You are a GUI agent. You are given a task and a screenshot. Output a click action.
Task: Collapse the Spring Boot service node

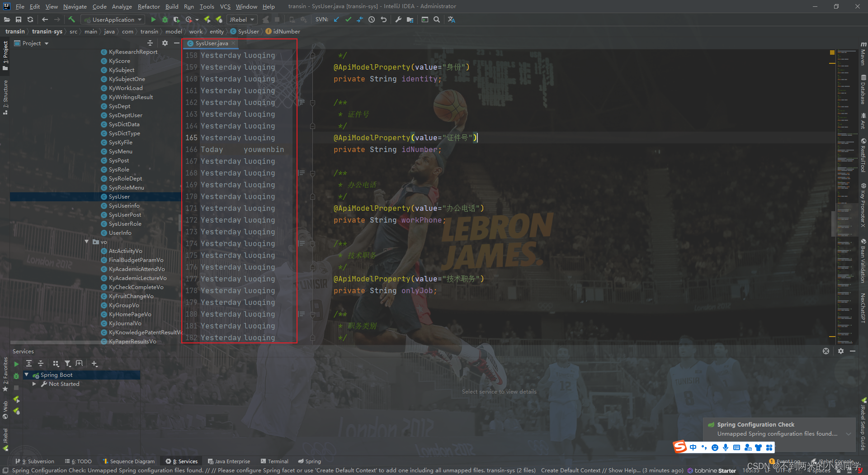click(26, 375)
